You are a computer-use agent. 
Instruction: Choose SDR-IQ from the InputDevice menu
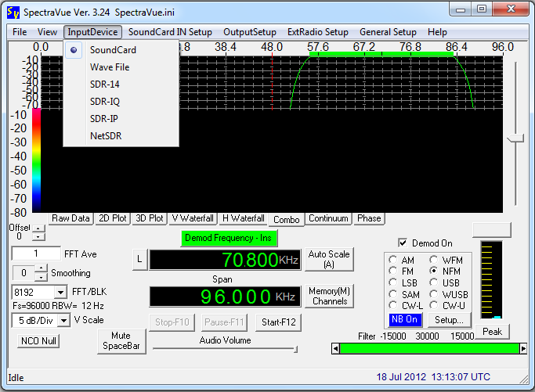coord(105,102)
